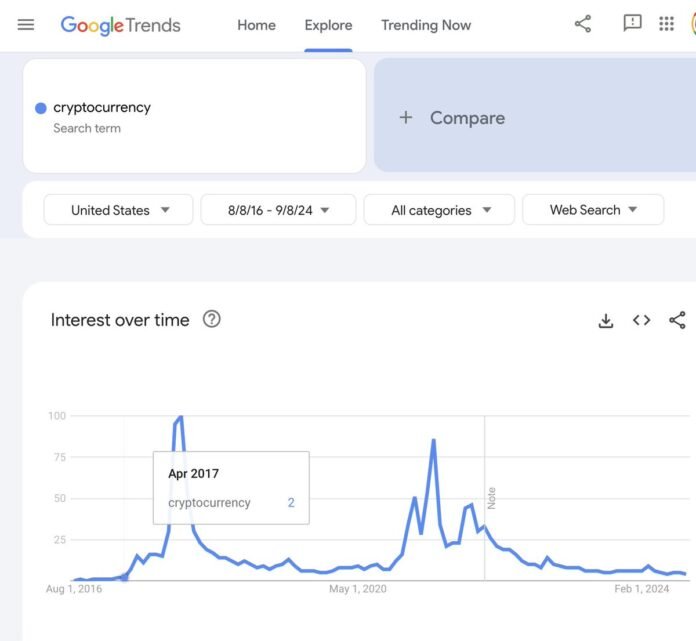Download the Interest over time CSV
Viewport: 696px width, 641px height.
606,320
